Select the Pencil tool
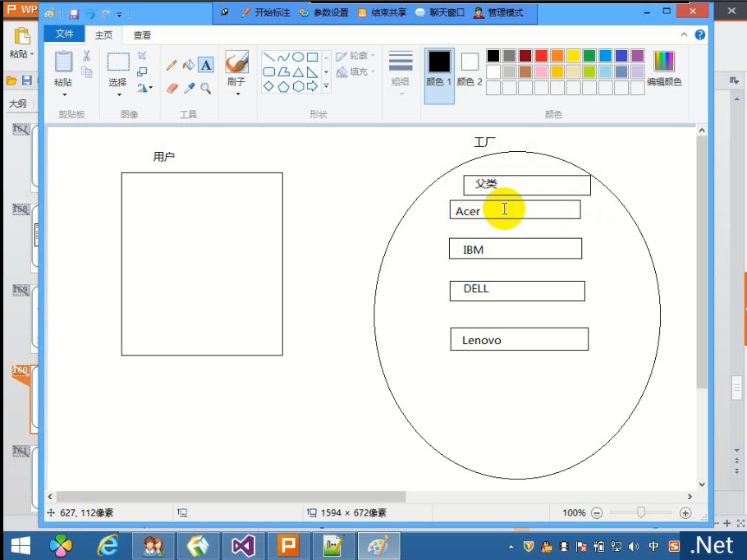747x560 pixels. [x=172, y=65]
